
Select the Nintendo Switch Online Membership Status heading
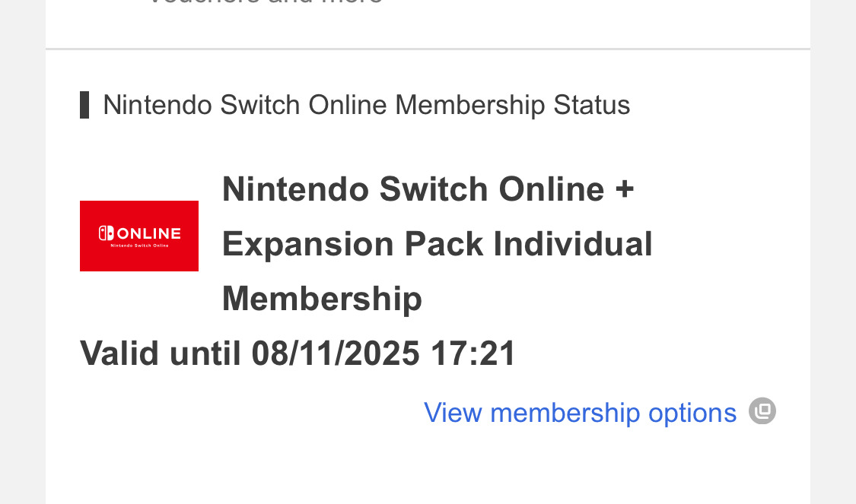[366, 105]
